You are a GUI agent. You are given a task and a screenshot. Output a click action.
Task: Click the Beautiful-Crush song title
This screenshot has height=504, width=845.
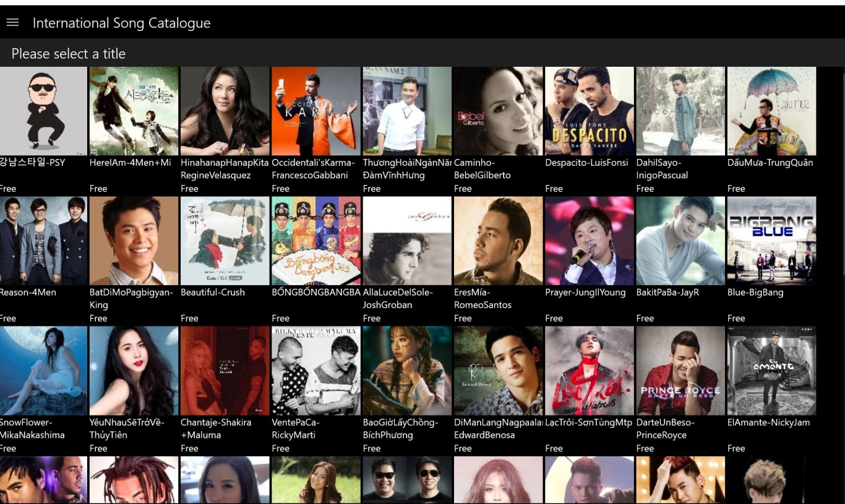click(213, 293)
